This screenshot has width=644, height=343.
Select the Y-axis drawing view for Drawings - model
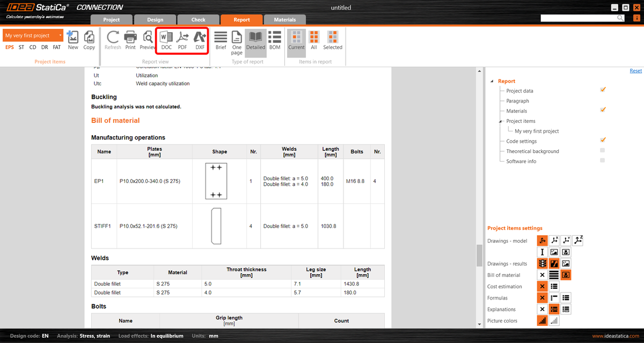pos(566,240)
